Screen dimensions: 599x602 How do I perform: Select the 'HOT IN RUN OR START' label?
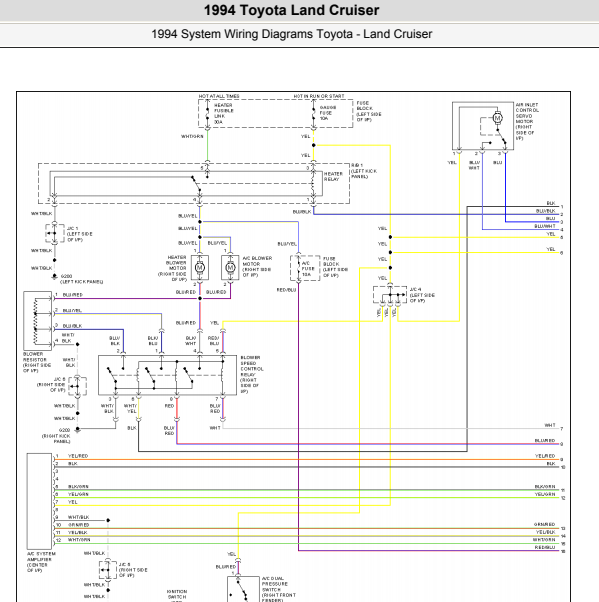[319, 96]
